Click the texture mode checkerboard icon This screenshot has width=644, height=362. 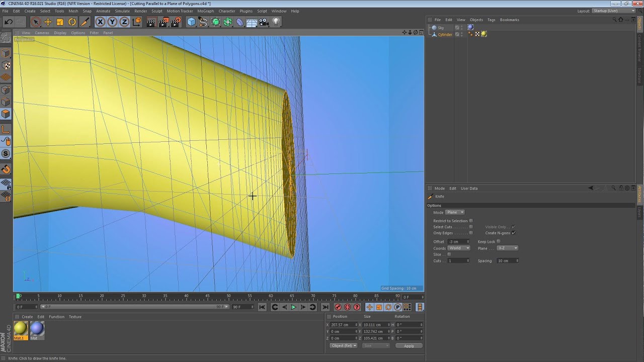[6, 65]
